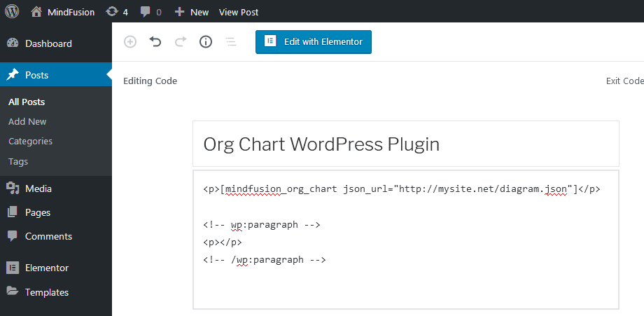Click View Post in the admin bar
The width and height of the screenshot is (644, 316).
tap(238, 12)
